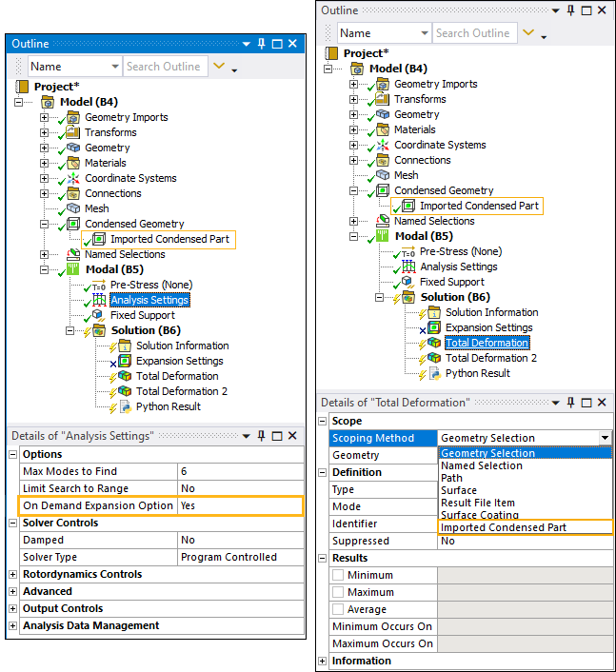Click the icon of highlighted Total Deformation tree item
The image size is (616, 672).
433,343
